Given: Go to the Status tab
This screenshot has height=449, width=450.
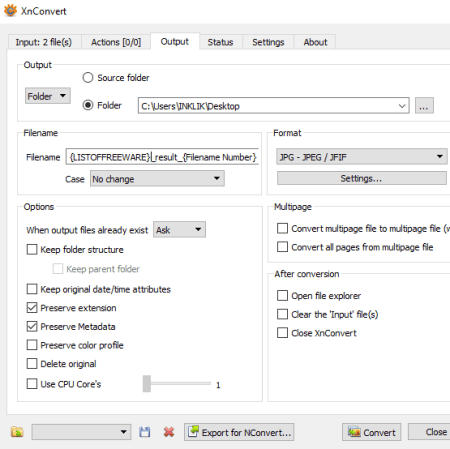Looking at the screenshot, I should click(220, 42).
